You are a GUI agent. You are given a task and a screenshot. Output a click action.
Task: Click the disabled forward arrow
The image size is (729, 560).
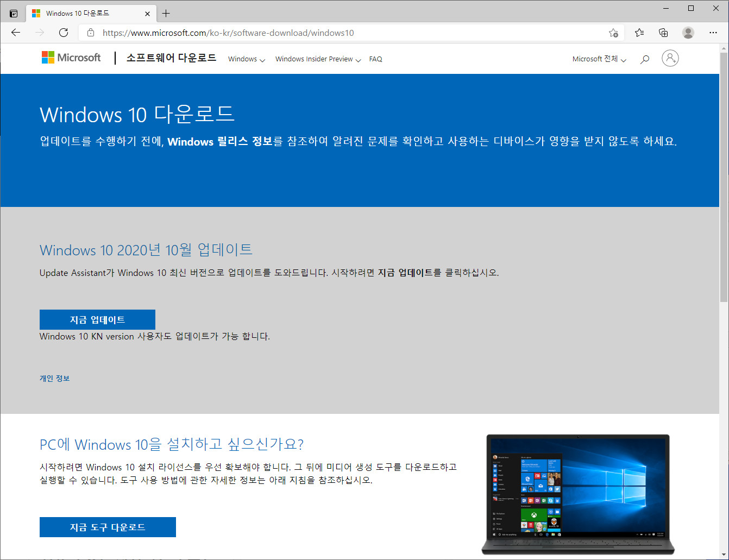40,33
